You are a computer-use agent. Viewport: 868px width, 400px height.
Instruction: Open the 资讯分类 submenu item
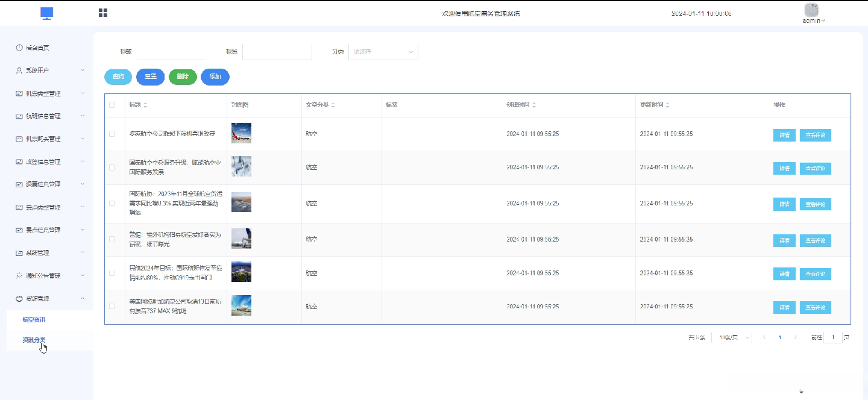click(49, 340)
